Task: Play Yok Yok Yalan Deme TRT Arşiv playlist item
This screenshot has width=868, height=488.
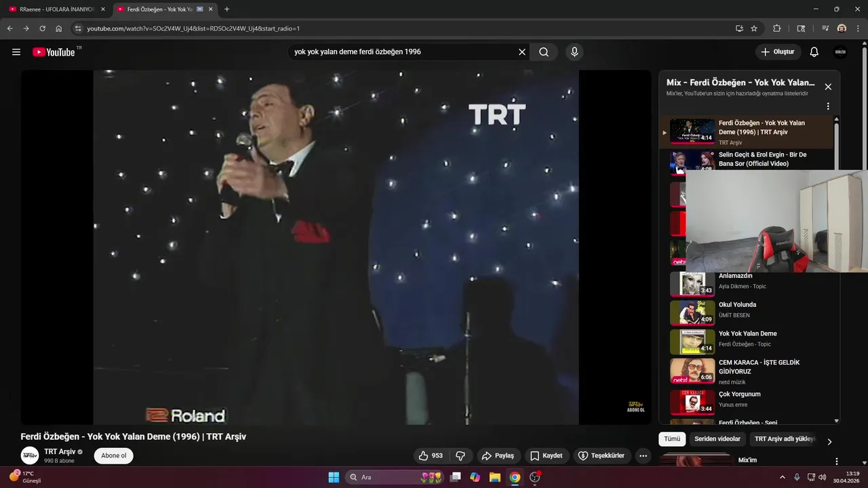Action: coord(747,131)
